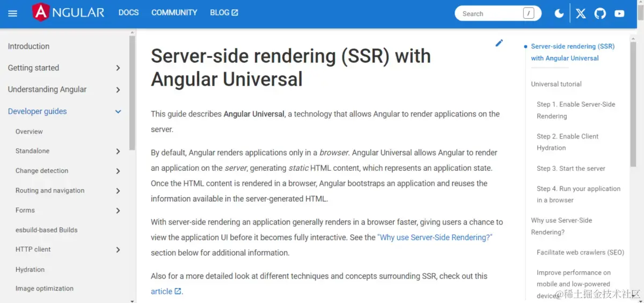This screenshot has width=644, height=303.
Task: Click sidebar scrollbar down arrow
Action: coord(132,300)
